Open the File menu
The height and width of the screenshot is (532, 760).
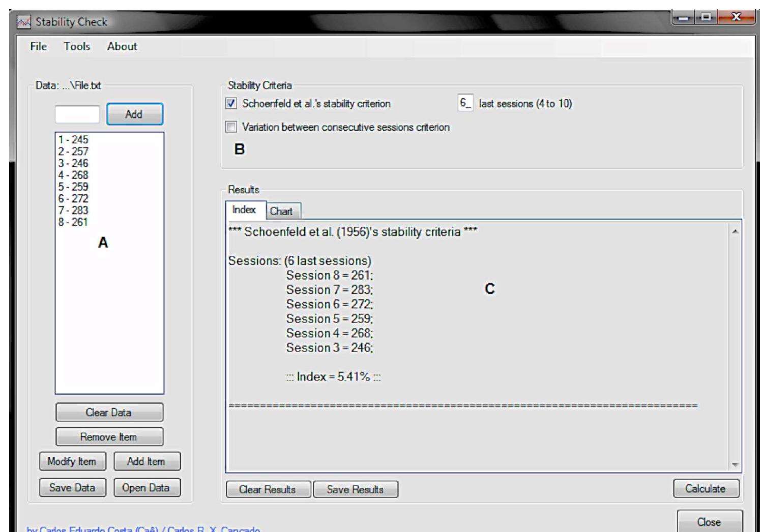click(x=39, y=46)
